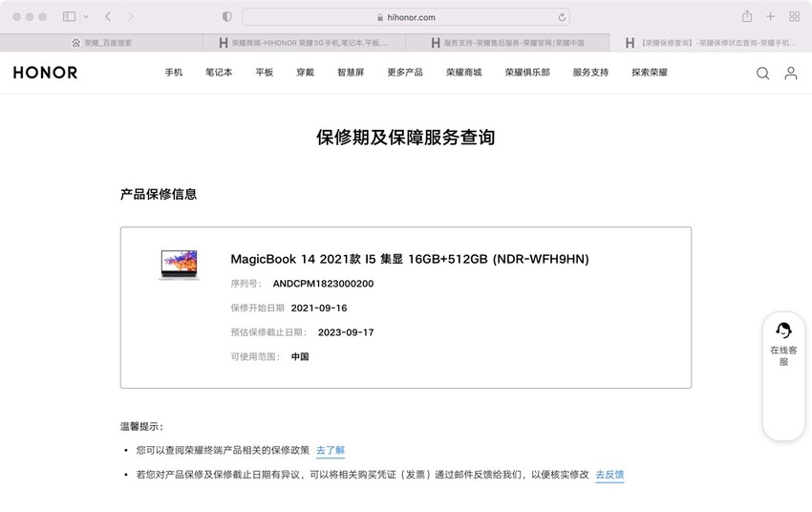Open the 荣耀商城 nav link
The width and height of the screenshot is (812, 512).
(x=464, y=73)
